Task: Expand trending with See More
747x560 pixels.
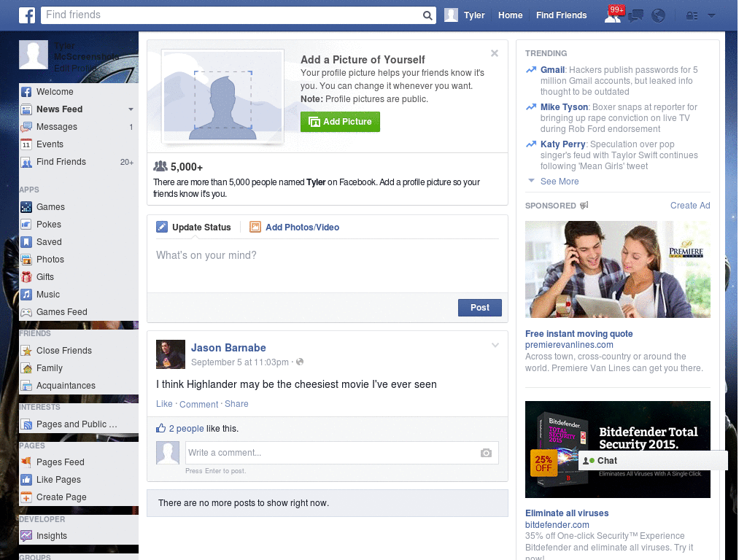Action: [x=560, y=182]
